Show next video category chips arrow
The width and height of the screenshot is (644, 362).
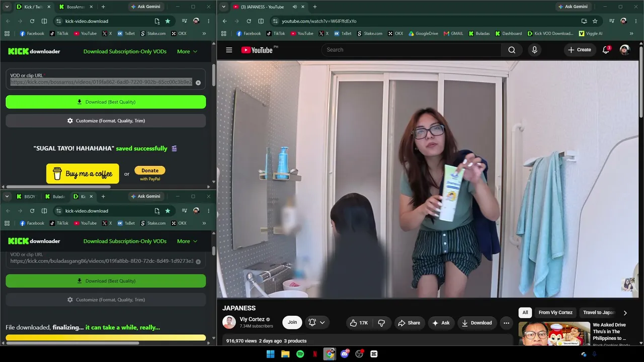(x=625, y=313)
